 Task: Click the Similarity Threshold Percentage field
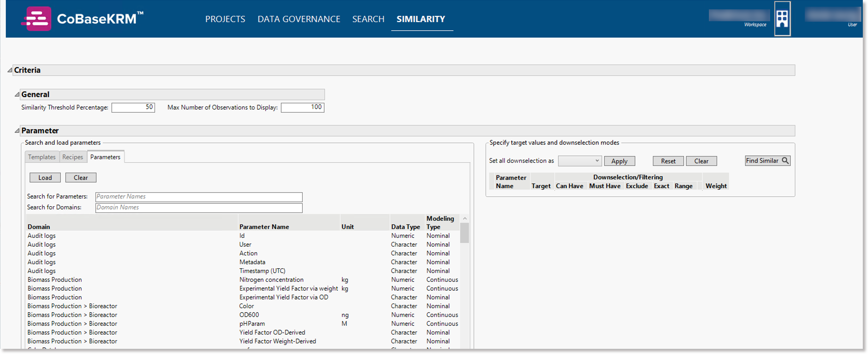tap(133, 108)
